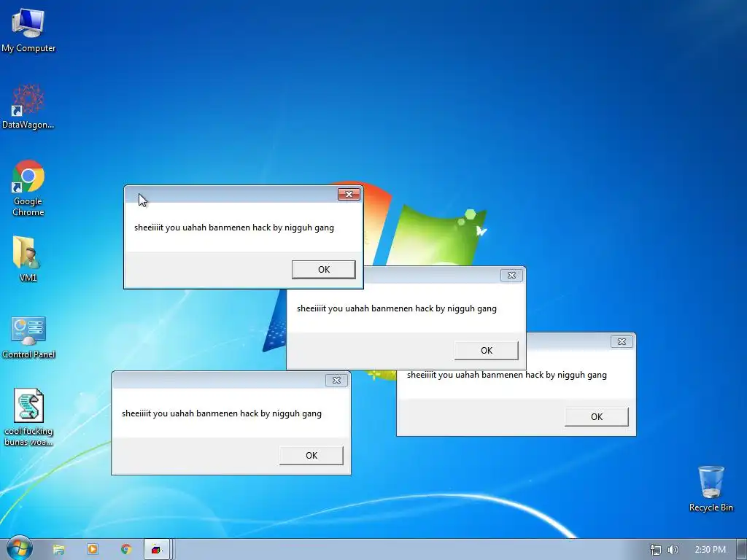Open the My Computer desktop icon
Screen dimensions: 747x560
coord(28,29)
